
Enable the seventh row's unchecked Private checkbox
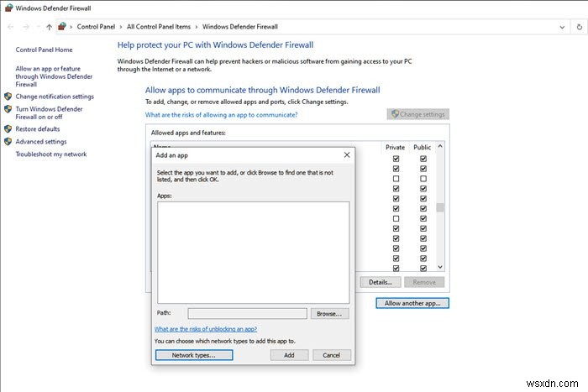click(x=396, y=218)
